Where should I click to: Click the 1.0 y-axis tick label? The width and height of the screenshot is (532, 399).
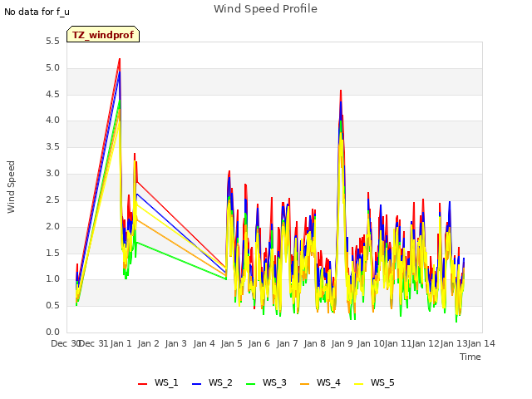coord(52,279)
